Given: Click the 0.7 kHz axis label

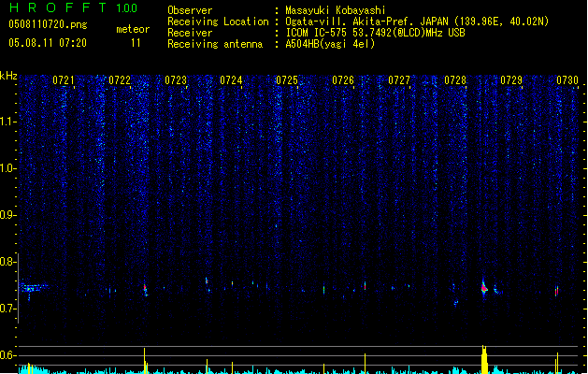Looking at the screenshot, I should [8, 309].
